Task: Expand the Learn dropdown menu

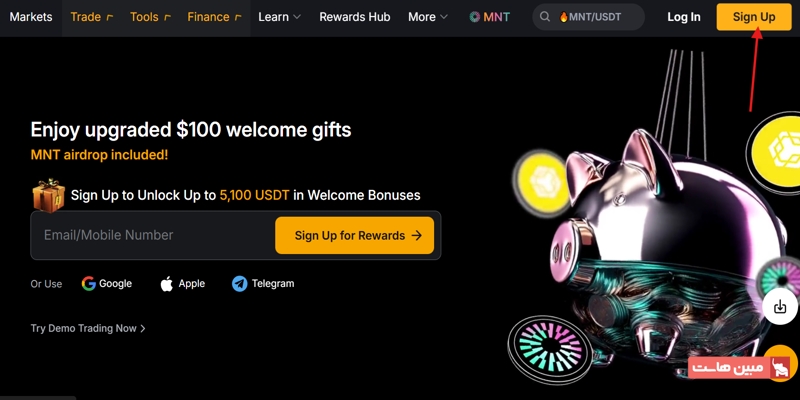Action: (x=279, y=17)
